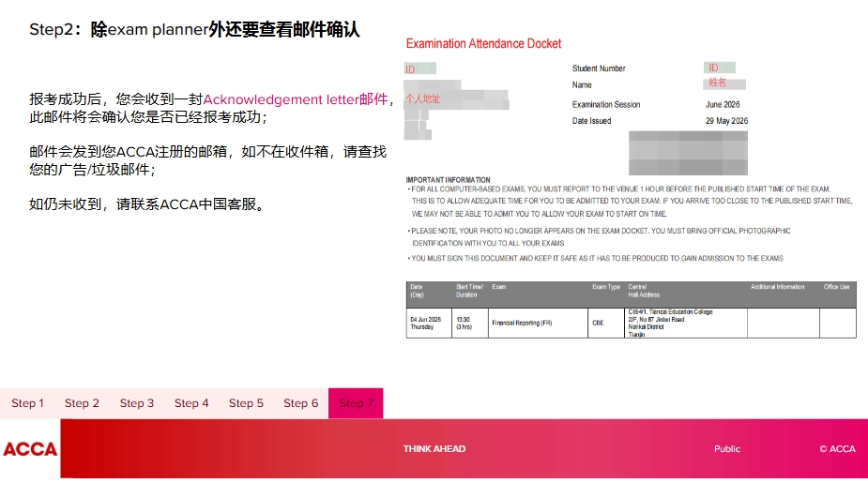Click the THINK AHEAD footer text
This screenshot has width=868, height=498.
point(434,448)
